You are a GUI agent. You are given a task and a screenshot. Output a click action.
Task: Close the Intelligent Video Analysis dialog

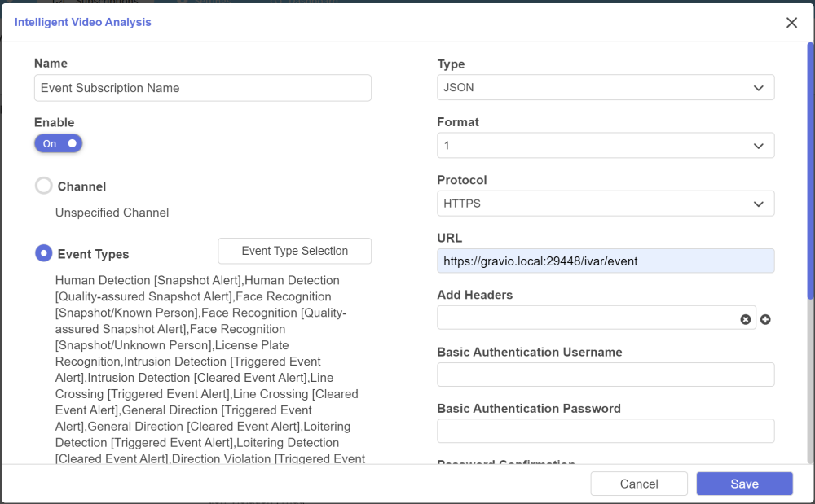pos(791,23)
